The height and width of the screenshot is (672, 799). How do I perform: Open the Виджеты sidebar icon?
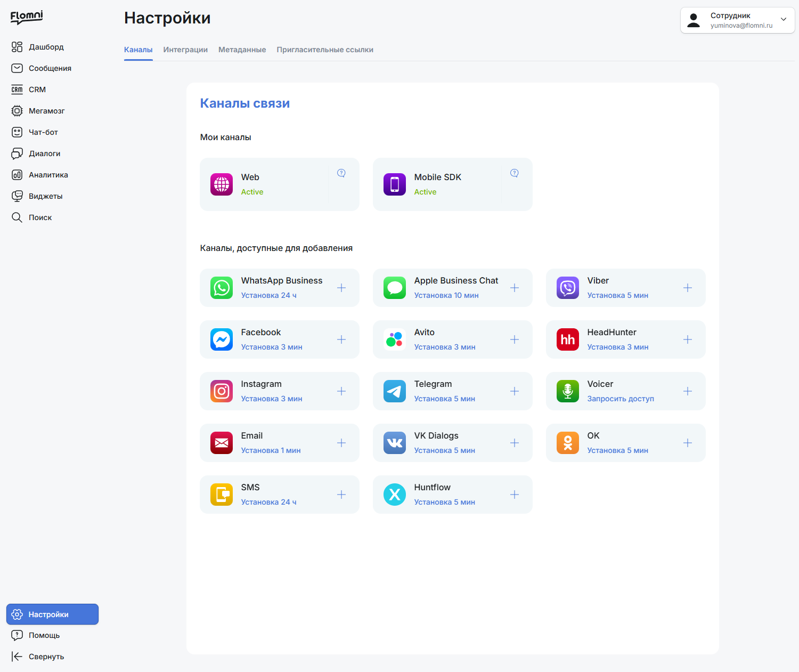click(17, 196)
